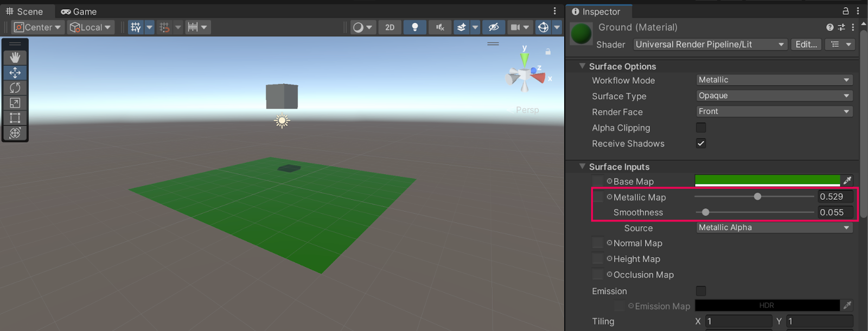The height and width of the screenshot is (331, 868).
Task: Click the green Base Map color swatch
Action: pyautogui.click(x=767, y=180)
